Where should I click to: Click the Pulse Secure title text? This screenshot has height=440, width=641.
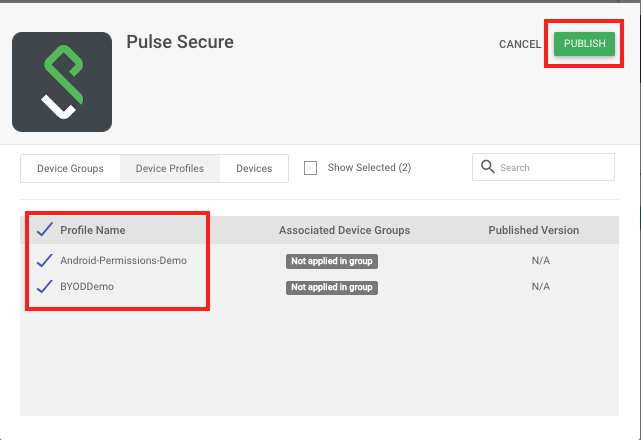180,42
